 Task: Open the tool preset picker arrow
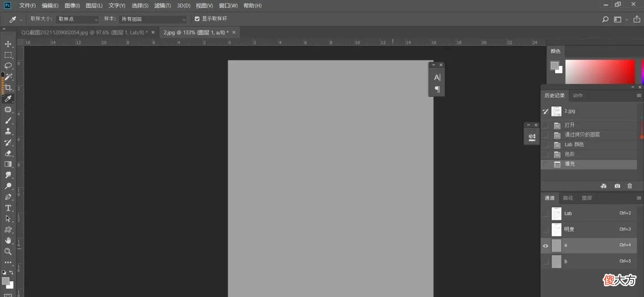(x=21, y=20)
